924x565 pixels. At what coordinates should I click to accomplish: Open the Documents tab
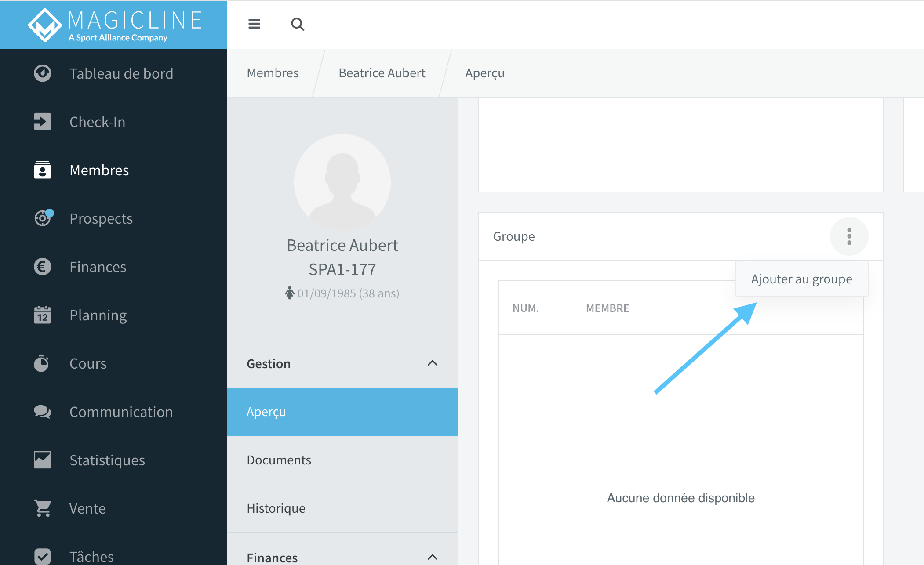[342, 460]
